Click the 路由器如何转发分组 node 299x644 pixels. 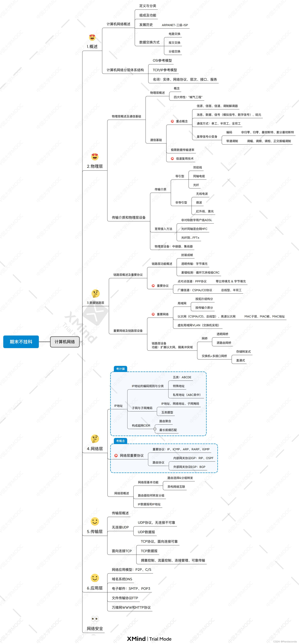[151, 496]
